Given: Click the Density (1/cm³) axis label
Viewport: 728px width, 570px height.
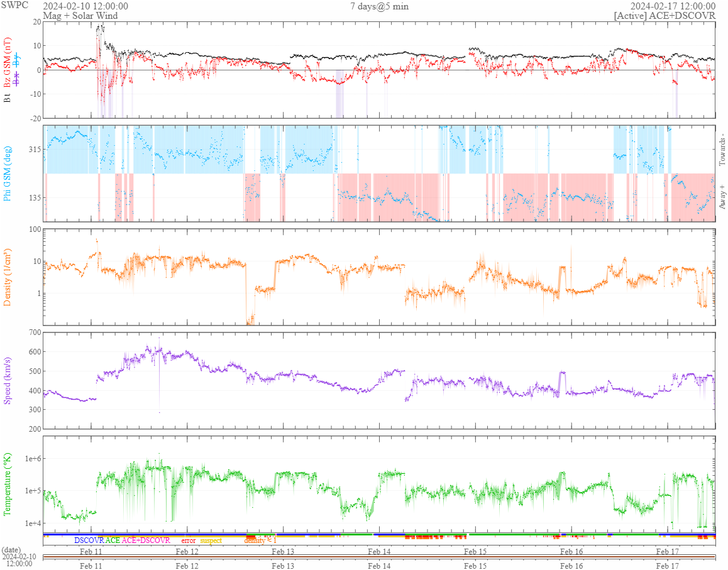Looking at the screenshot, I should point(8,277).
